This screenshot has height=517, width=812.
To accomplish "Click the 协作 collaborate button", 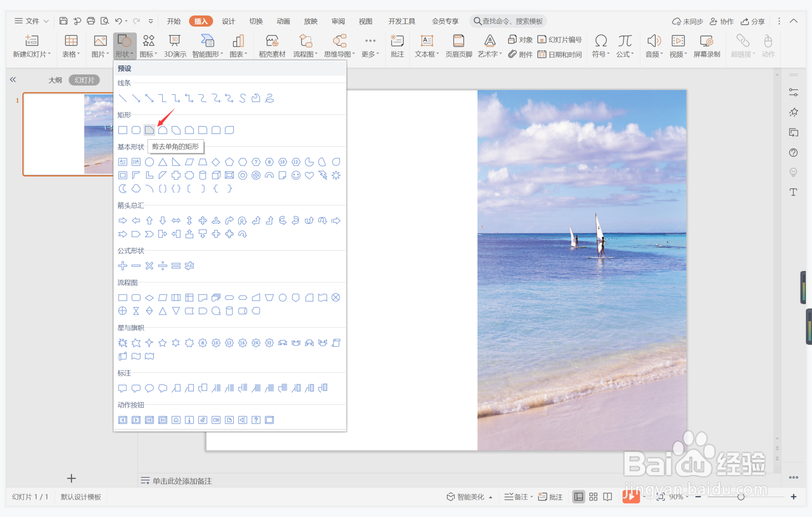I will 722,21.
